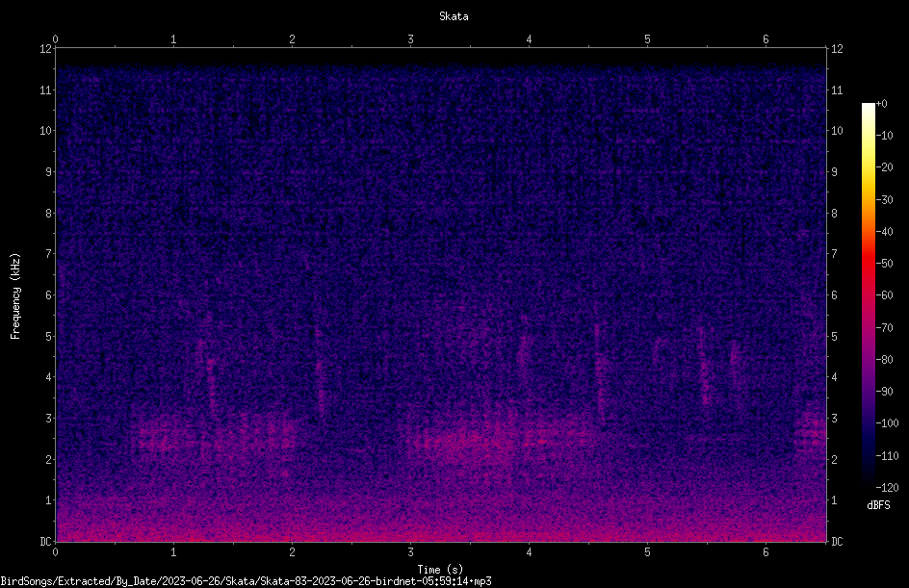Click the 'dBFS' color scale unit label
909x588 pixels.
coord(878,505)
